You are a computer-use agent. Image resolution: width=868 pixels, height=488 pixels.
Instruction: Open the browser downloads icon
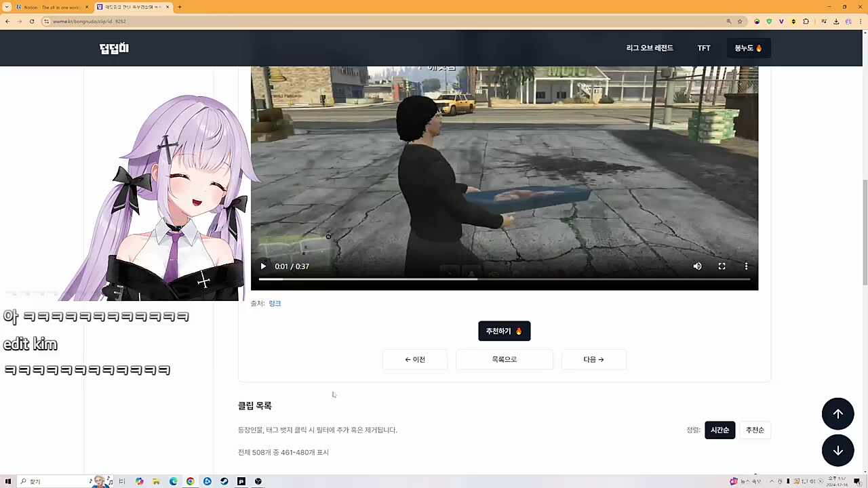click(836, 21)
